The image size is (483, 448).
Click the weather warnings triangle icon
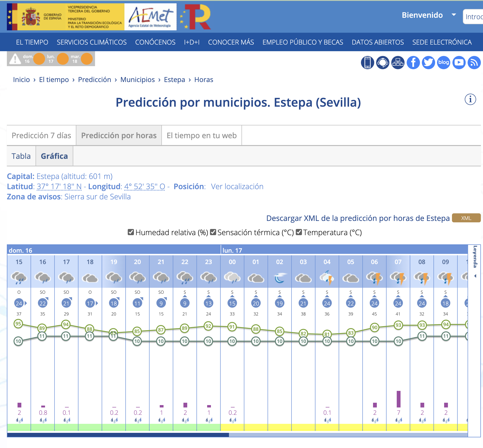(x=15, y=59)
